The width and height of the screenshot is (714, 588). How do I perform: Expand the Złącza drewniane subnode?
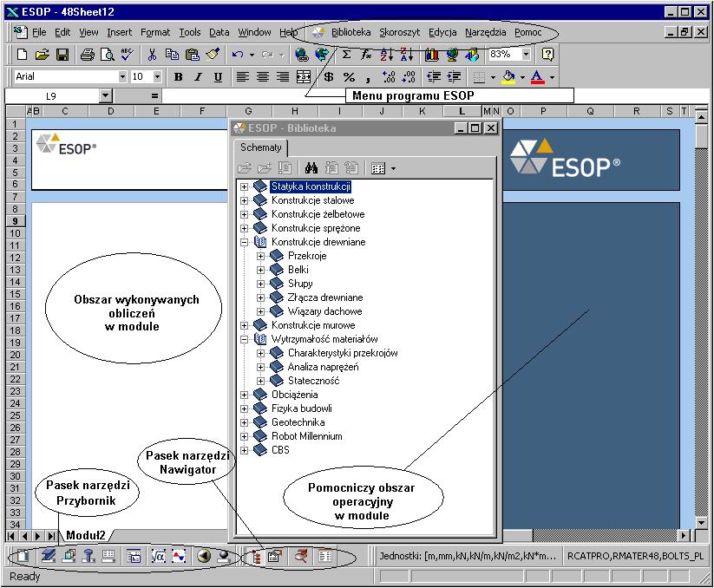260,297
